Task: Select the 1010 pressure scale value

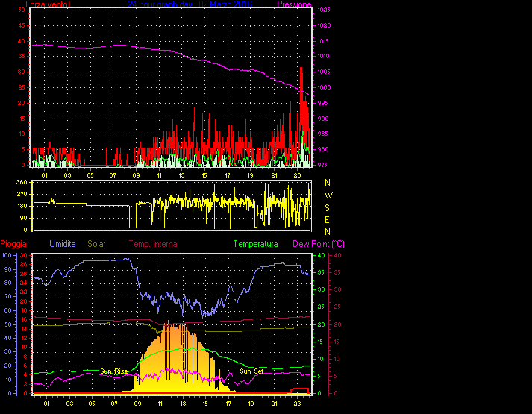Action: coord(324,56)
